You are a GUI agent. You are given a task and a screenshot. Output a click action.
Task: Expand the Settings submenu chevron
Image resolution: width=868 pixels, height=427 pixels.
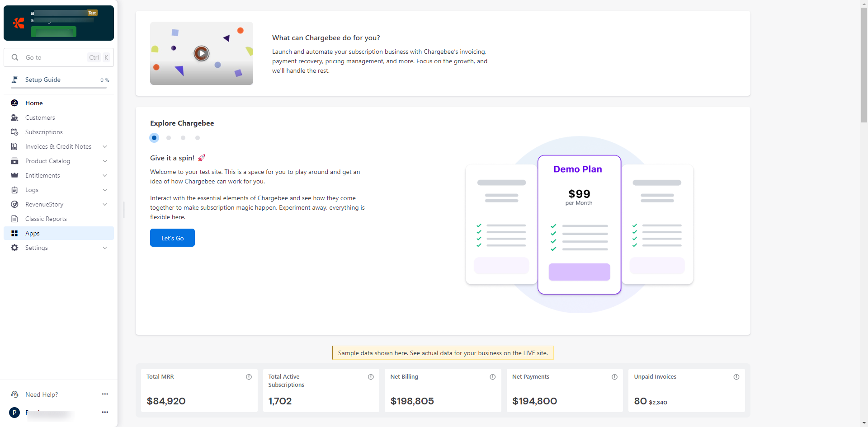(x=105, y=248)
